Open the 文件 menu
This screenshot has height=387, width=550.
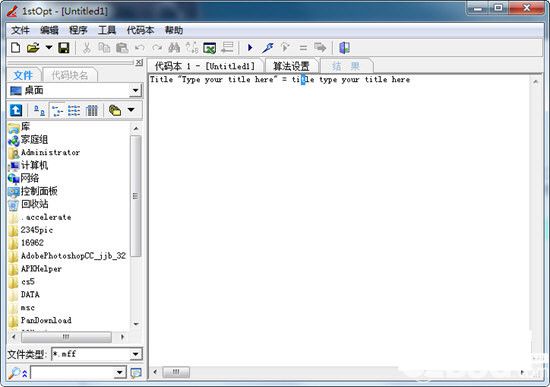click(x=20, y=30)
